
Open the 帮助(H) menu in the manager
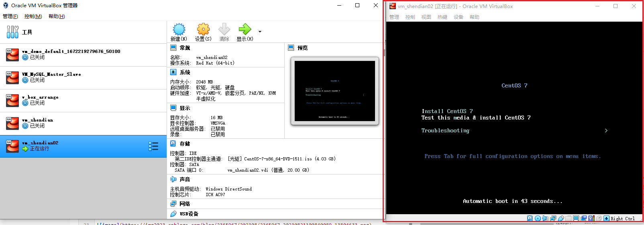[57, 16]
